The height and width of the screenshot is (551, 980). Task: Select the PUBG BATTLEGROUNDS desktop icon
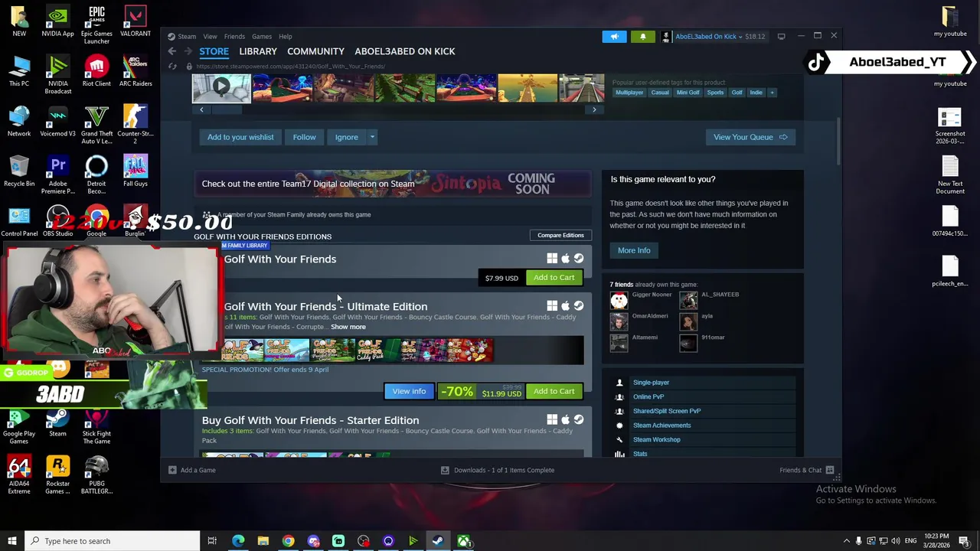[x=96, y=474]
